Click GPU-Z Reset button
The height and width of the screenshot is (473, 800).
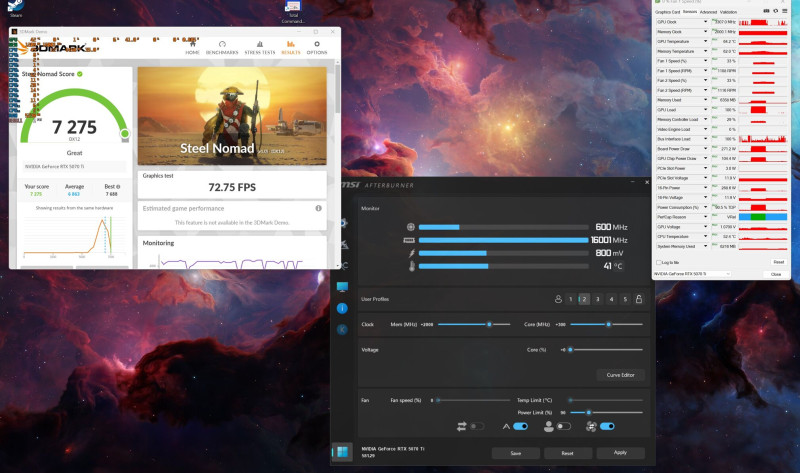778,262
